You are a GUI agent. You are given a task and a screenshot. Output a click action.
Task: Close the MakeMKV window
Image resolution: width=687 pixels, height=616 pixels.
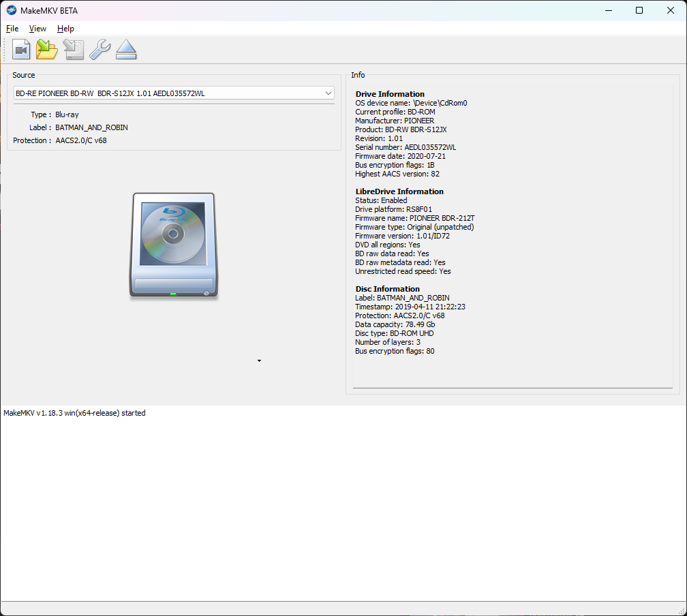pyautogui.click(x=671, y=10)
